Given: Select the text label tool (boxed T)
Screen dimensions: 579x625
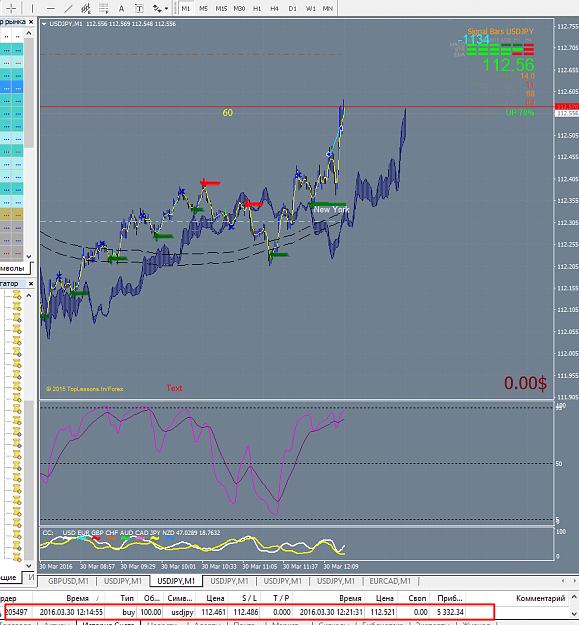Looking at the screenshot, I should coord(139,8).
